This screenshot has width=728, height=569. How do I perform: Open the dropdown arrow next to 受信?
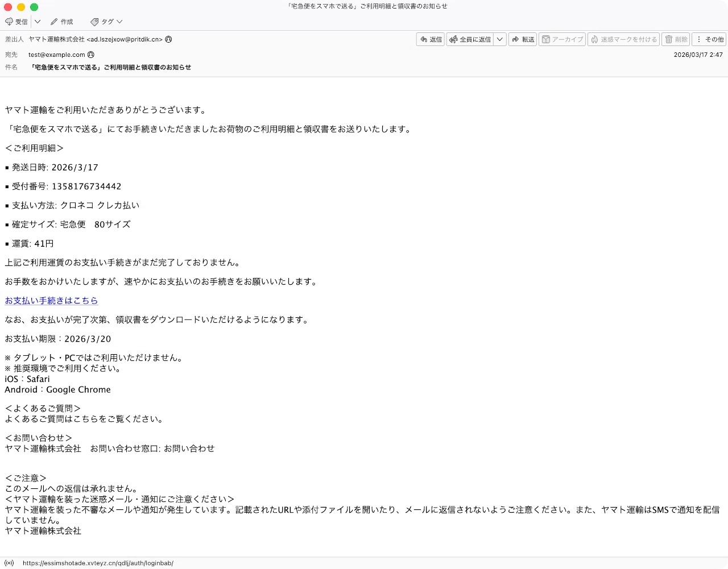coord(38,22)
